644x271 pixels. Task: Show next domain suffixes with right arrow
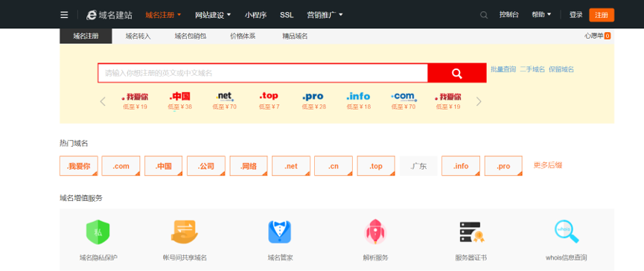[x=479, y=101]
